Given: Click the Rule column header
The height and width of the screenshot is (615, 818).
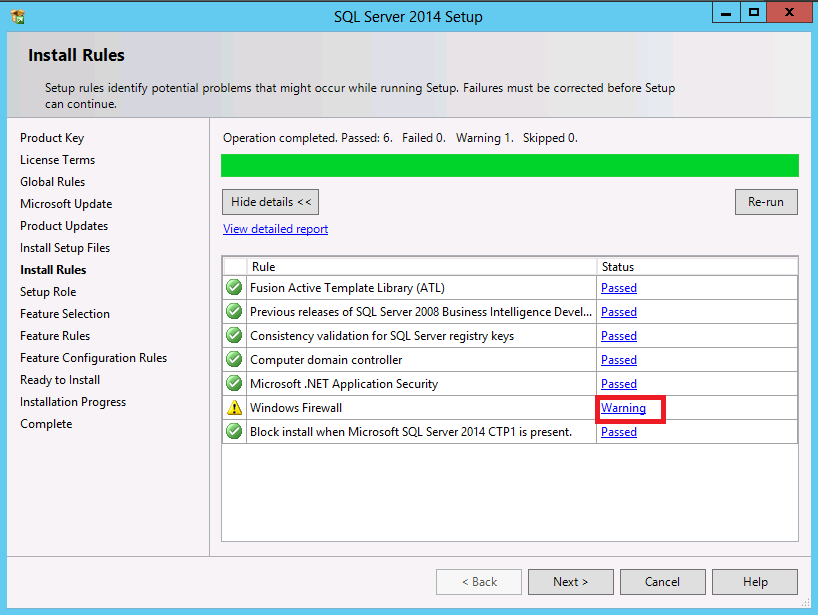Looking at the screenshot, I should (x=422, y=267).
